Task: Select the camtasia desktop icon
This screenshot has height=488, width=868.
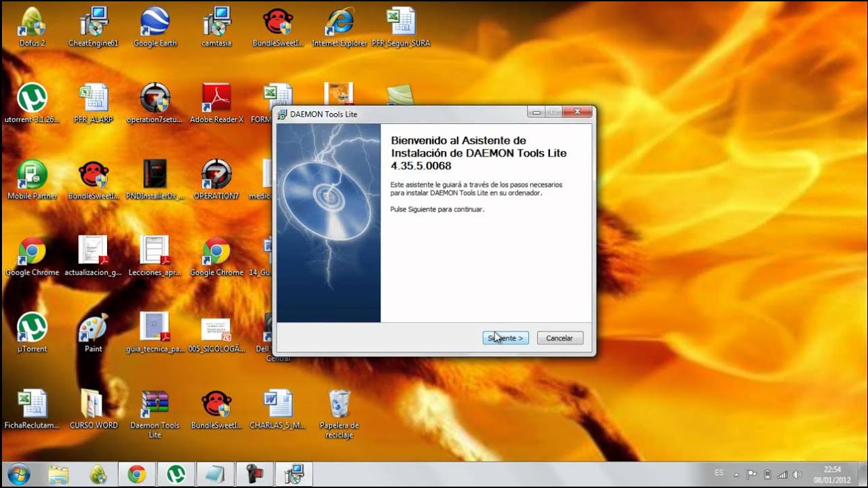Action: [216, 28]
